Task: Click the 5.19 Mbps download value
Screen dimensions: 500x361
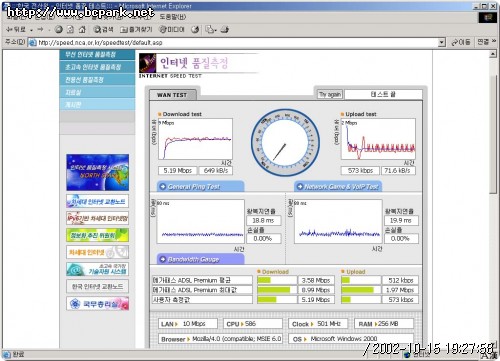Action: pos(177,170)
